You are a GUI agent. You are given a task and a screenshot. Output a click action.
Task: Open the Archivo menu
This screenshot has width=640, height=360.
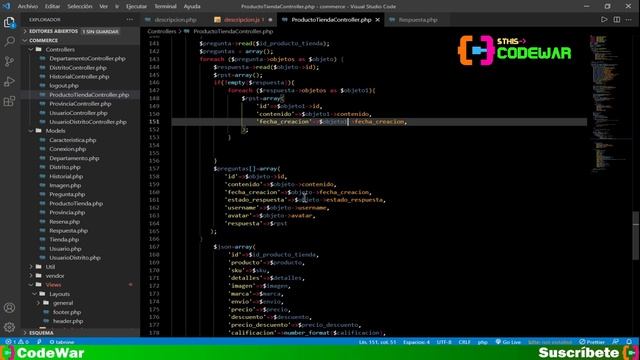pos(28,6)
